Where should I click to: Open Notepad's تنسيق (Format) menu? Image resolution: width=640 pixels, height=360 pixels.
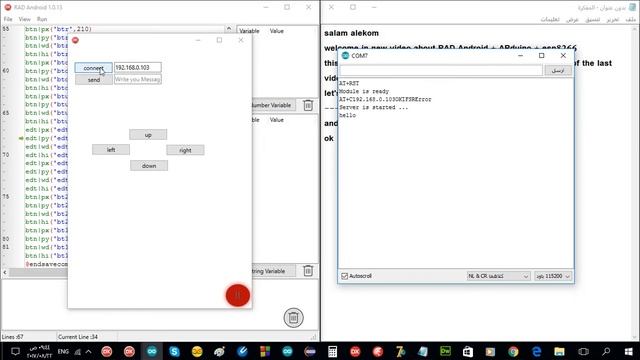[x=592, y=19]
